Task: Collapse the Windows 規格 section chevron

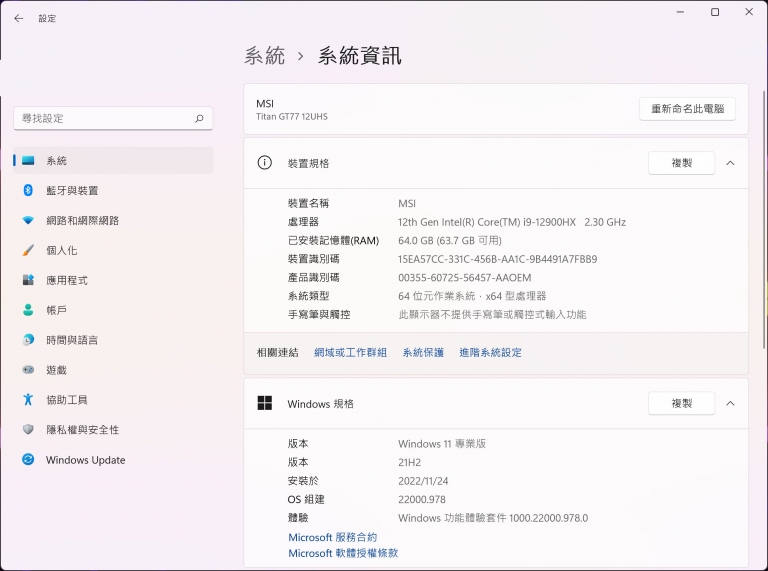Action: click(730, 404)
